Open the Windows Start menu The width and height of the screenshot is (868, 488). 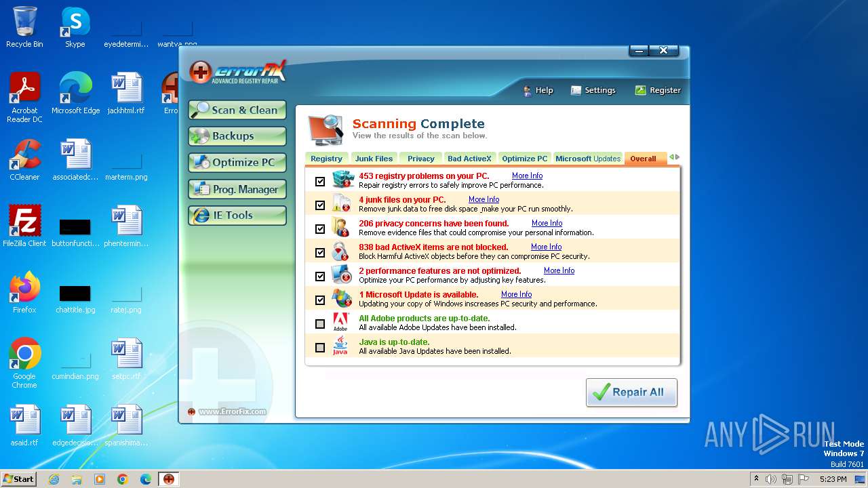click(18, 479)
